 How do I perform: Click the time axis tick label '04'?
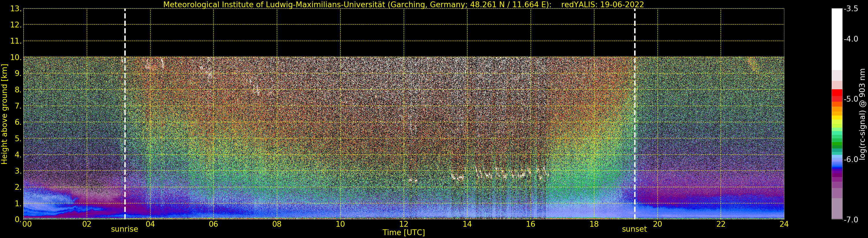coord(150,224)
